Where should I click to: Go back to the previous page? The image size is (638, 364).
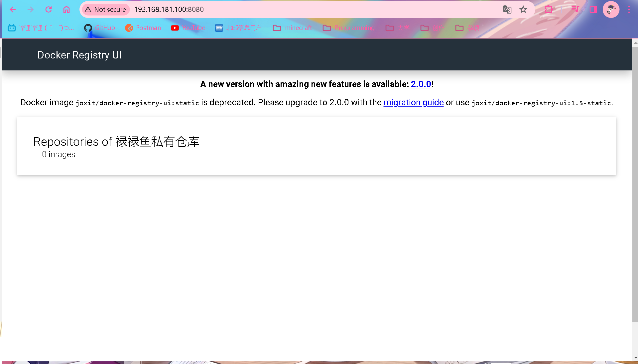[13, 9]
